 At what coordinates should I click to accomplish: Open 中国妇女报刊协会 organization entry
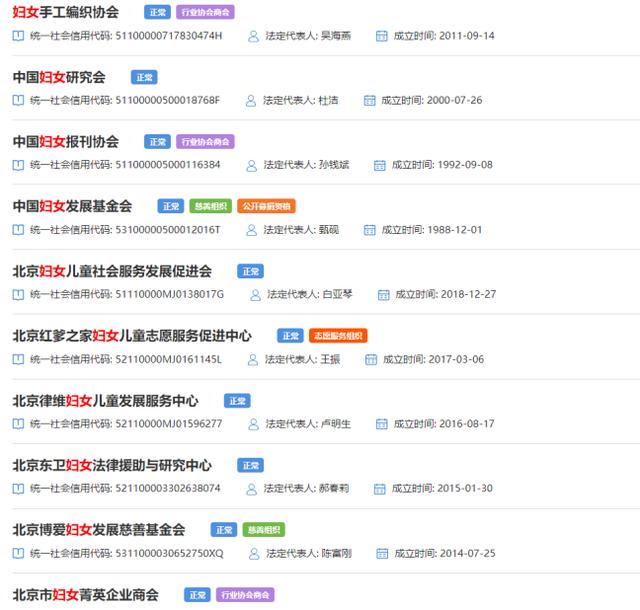pyautogui.click(x=66, y=142)
